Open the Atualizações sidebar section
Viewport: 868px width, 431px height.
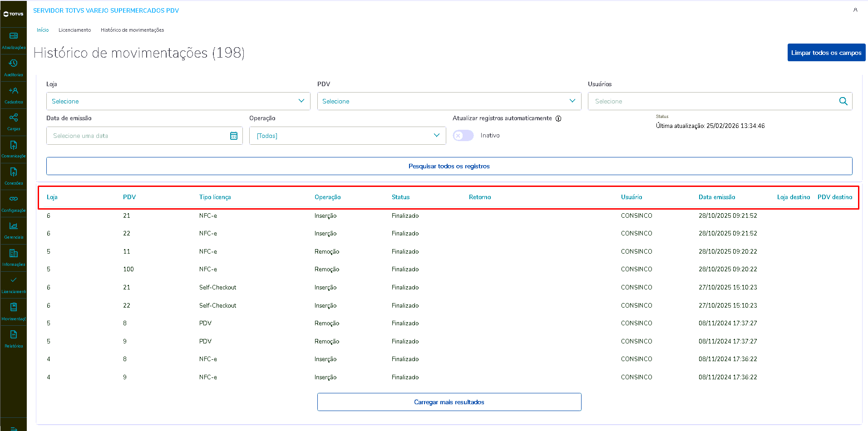click(14, 40)
